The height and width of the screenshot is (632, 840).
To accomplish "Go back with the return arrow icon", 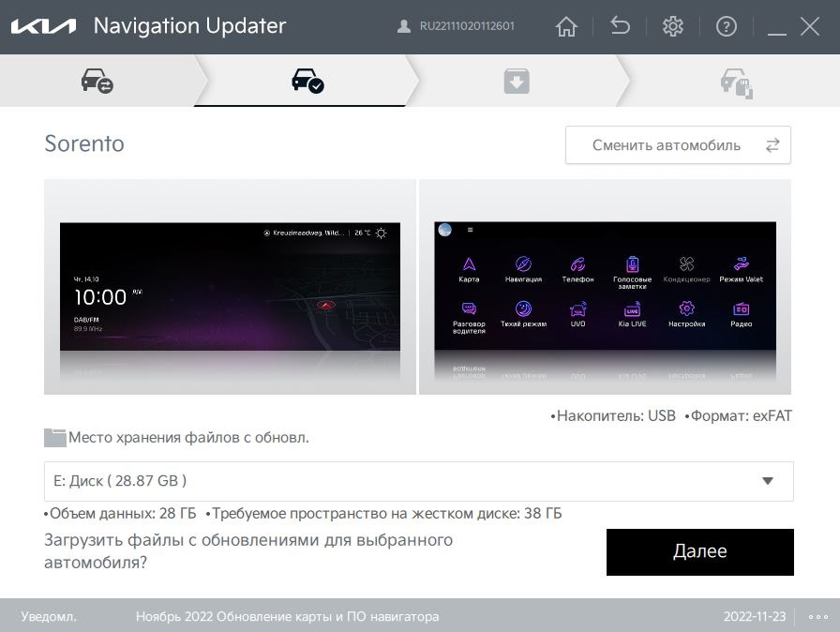I will click(x=620, y=25).
